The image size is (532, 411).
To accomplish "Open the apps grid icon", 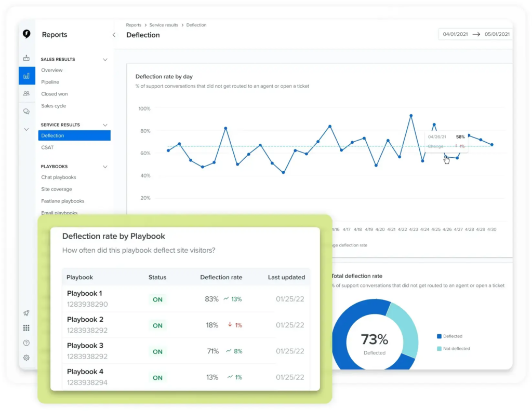I will point(26,328).
